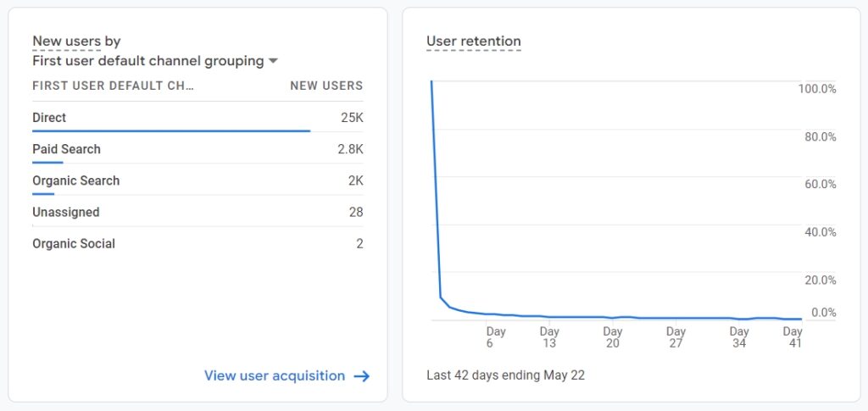This screenshot has height=411, width=868.
Task: Click the Organic Search blue bar
Action: click(x=43, y=194)
